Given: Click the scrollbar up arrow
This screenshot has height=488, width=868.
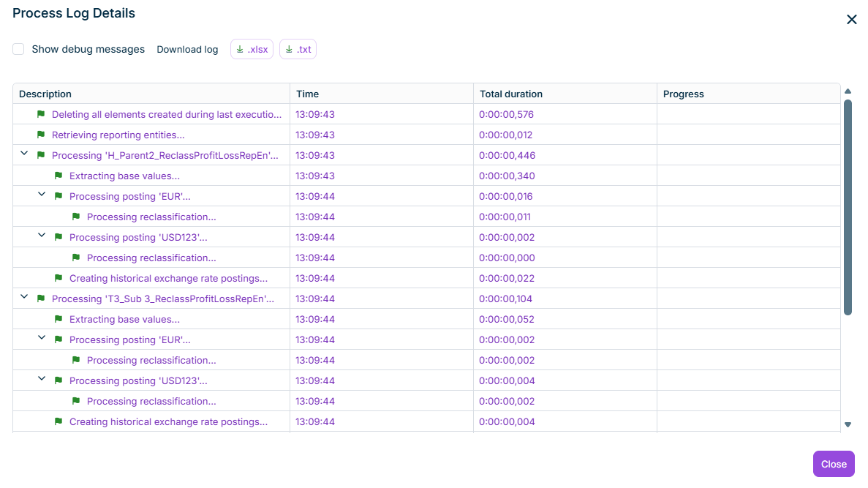Looking at the screenshot, I should [848, 91].
